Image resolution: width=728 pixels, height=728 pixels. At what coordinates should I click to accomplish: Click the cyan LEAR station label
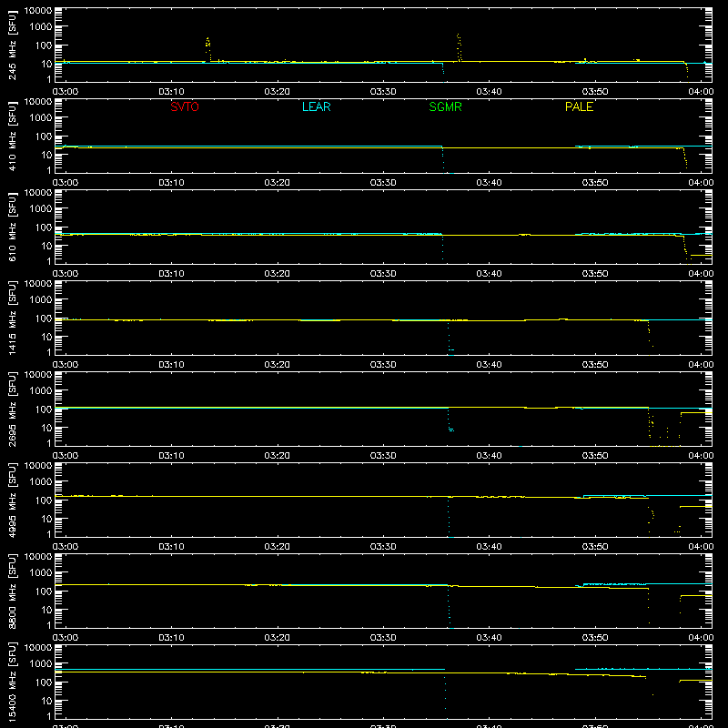tap(316, 106)
